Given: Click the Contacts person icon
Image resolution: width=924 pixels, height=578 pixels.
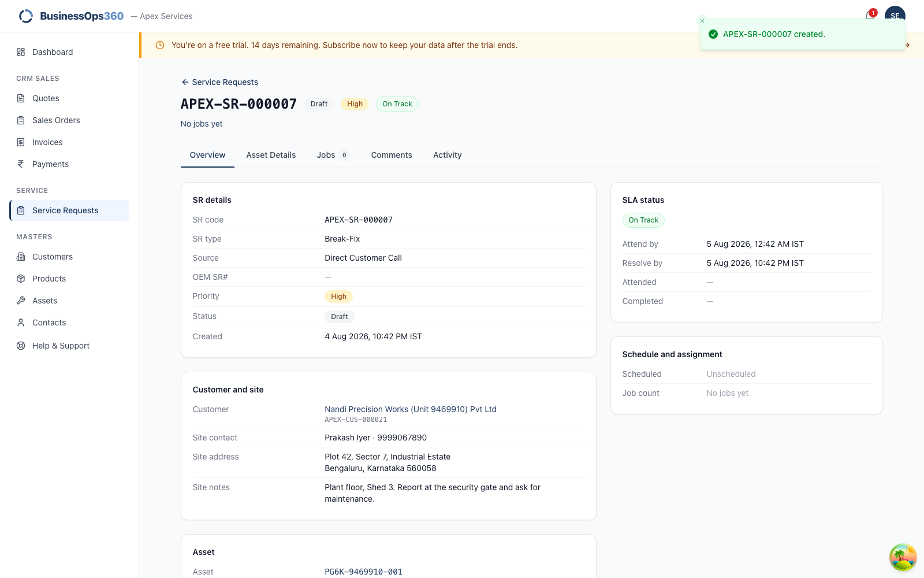Looking at the screenshot, I should [21, 323].
